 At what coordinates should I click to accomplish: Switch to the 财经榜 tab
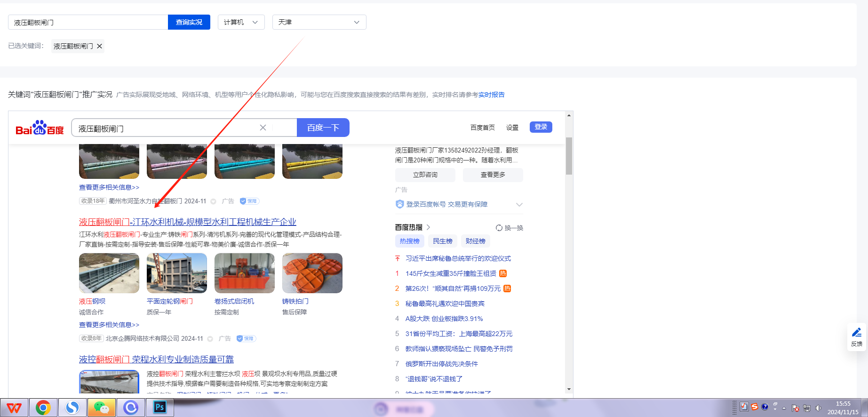click(475, 241)
